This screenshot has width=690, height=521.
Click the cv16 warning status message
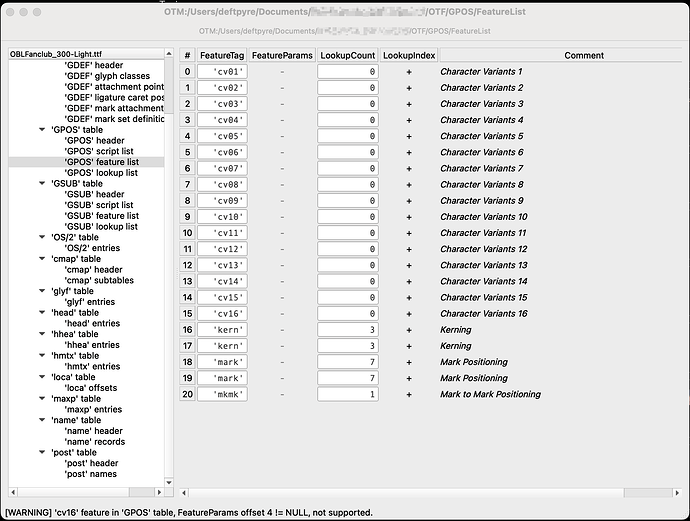pos(189,513)
